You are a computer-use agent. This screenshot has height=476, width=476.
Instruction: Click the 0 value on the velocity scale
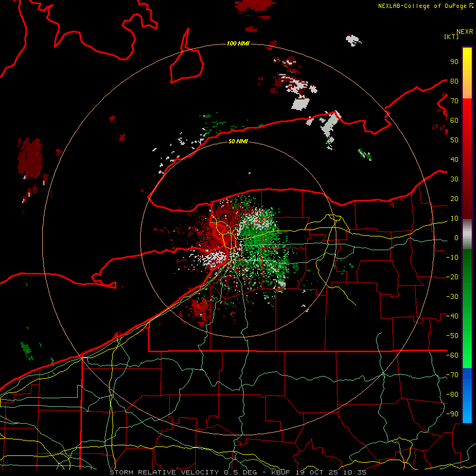click(x=456, y=237)
